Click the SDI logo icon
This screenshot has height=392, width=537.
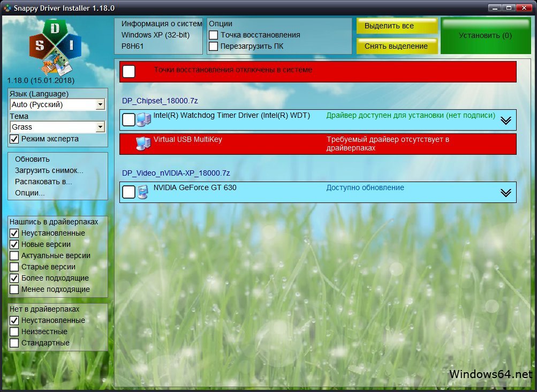click(x=55, y=47)
